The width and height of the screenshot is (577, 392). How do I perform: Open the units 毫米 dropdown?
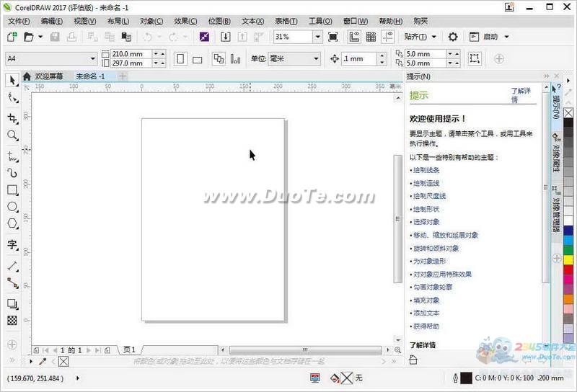pyautogui.click(x=316, y=58)
